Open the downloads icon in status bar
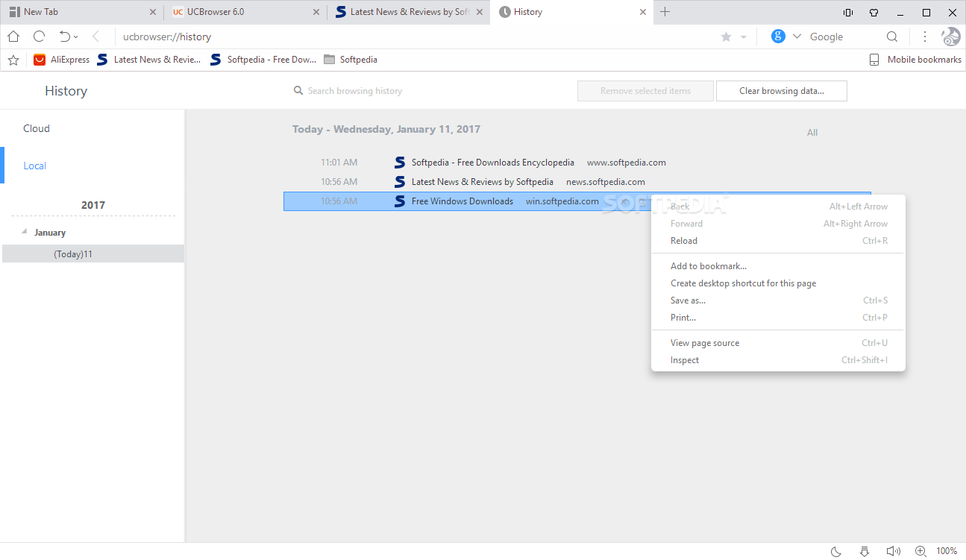966x560 pixels. pos(865,551)
